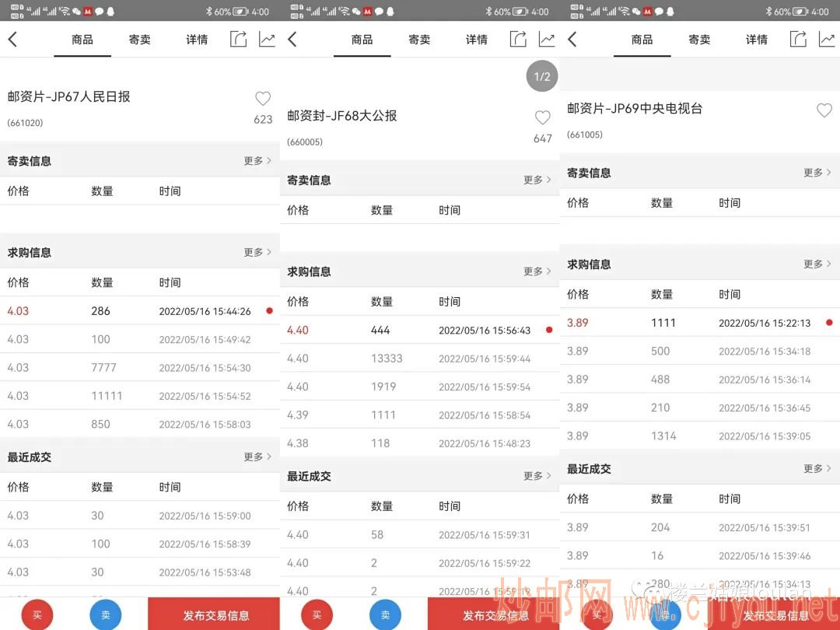
Task: Select buy order 4.03 quantity 286
Action: coord(140,310)
